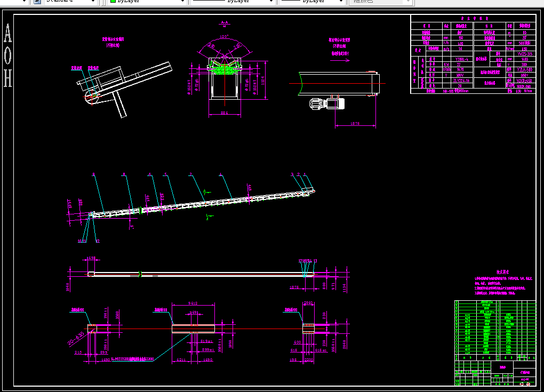Select the 884 width dimension
The width and height of the screenshot is (544, 392).
coord(225,113)
